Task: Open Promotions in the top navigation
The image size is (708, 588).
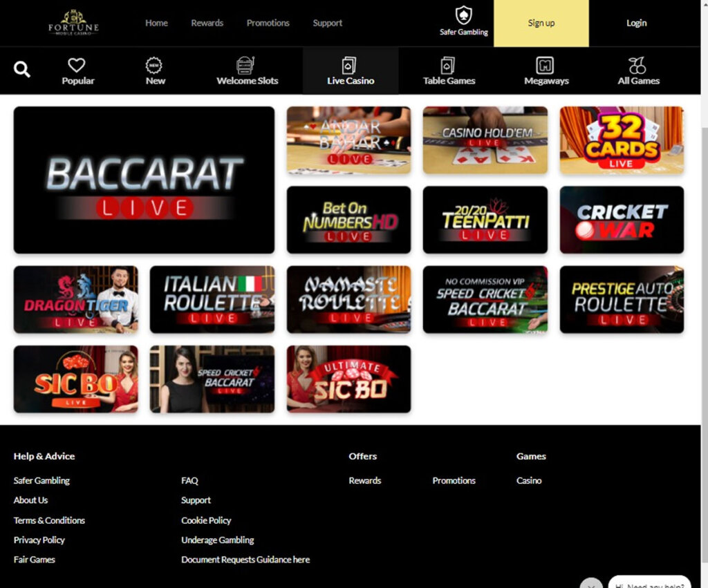Action: (x=268, y=23)
